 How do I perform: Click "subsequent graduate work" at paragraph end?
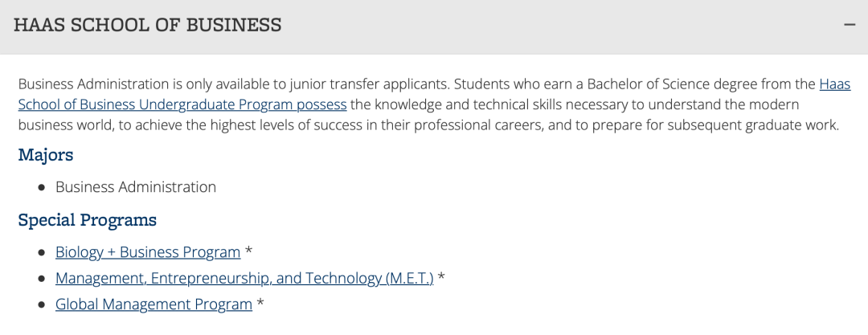[x=751, y=125]
